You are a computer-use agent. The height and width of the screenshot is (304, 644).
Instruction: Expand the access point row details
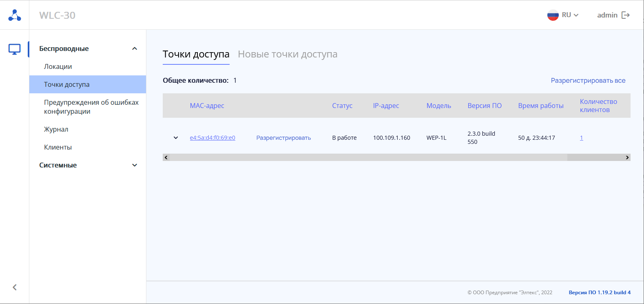pos(176,138)
